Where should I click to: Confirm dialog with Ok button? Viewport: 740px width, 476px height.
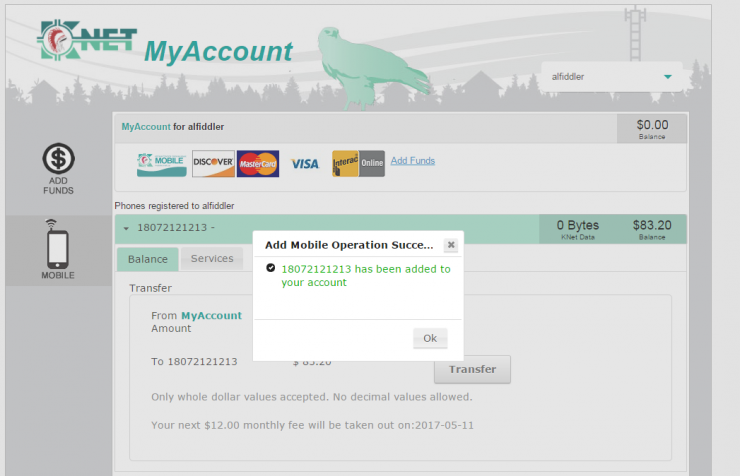click(430, 338)
